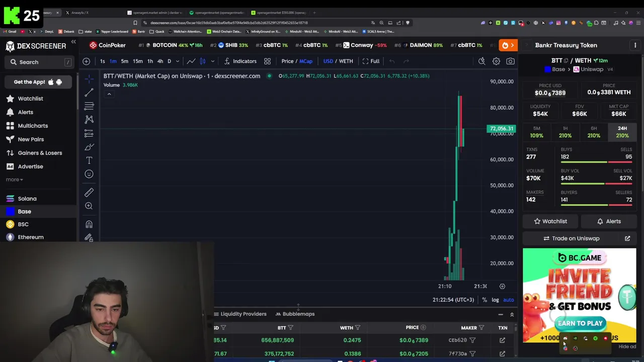Screen dimensions: 644x362
Task: Toggle magnet mode in drawing toolbar
Action: click(x=89, y=224)
